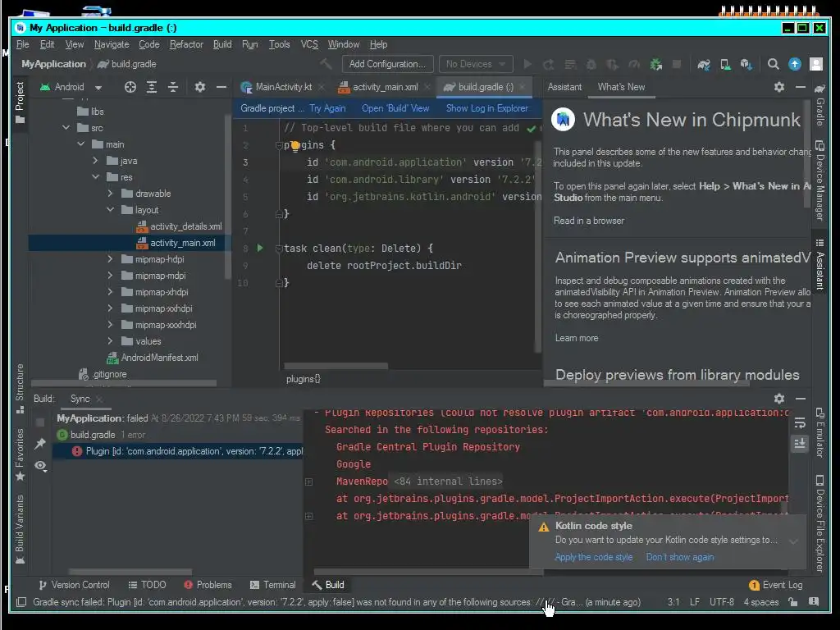Click the soft-wrap icon in Build output

(800, 423)
